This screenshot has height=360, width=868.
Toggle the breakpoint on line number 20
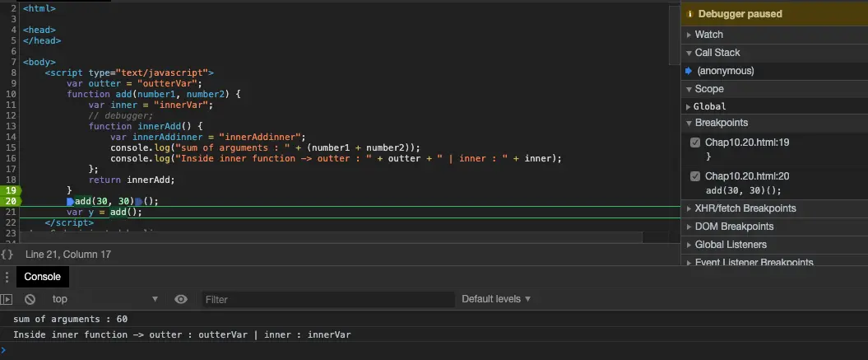[x=11, y=201]
